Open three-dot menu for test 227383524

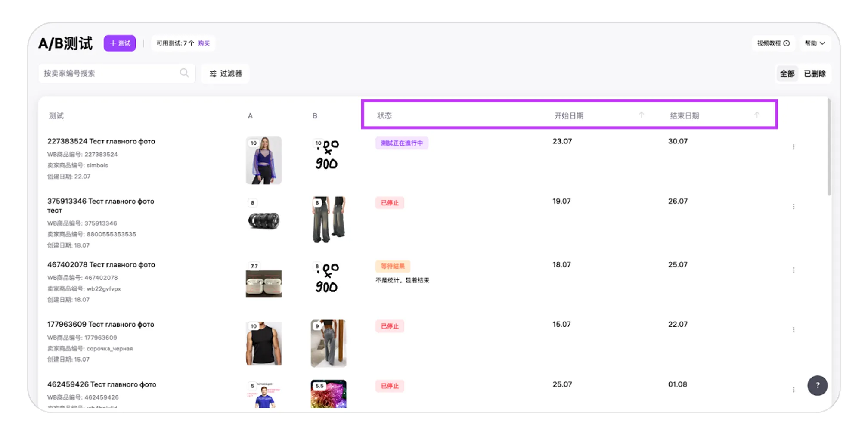(x=794, y=147)
